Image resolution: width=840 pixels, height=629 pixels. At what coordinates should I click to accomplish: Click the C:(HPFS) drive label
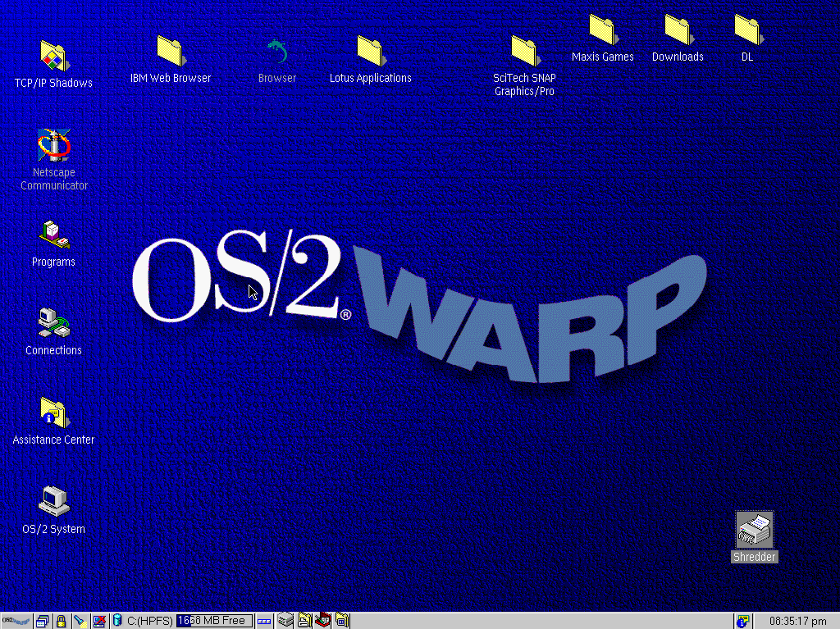[149, 621]
